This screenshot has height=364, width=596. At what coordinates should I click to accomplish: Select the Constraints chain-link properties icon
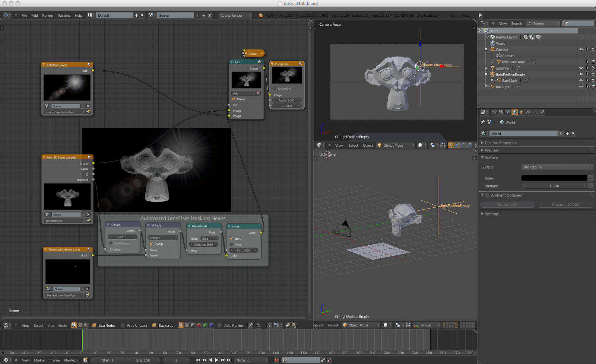click(x=528, y=112)
